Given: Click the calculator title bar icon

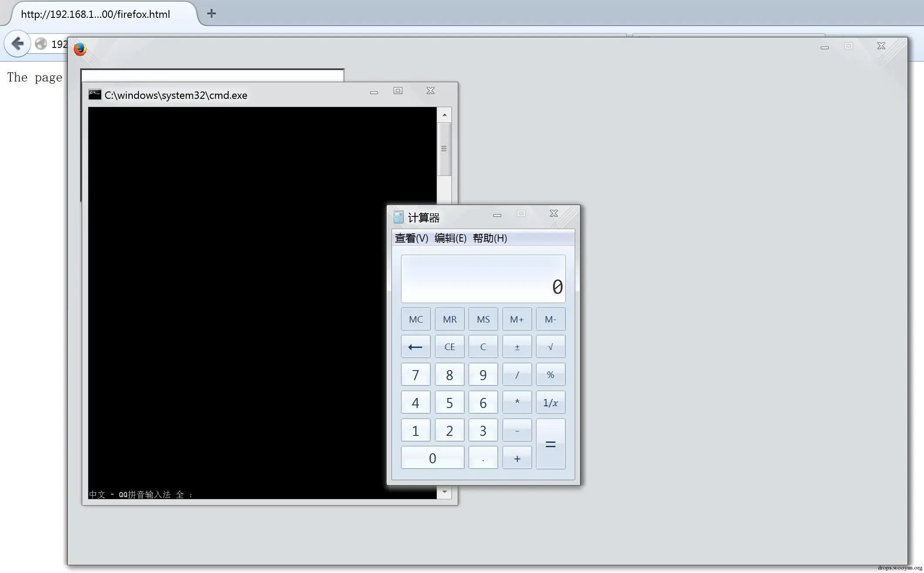Looking at the screenshot, I should (398, 217).
